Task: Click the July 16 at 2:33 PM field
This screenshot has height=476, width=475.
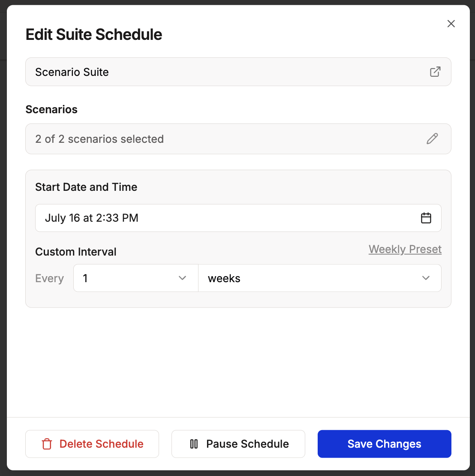Action: point(92,218)
